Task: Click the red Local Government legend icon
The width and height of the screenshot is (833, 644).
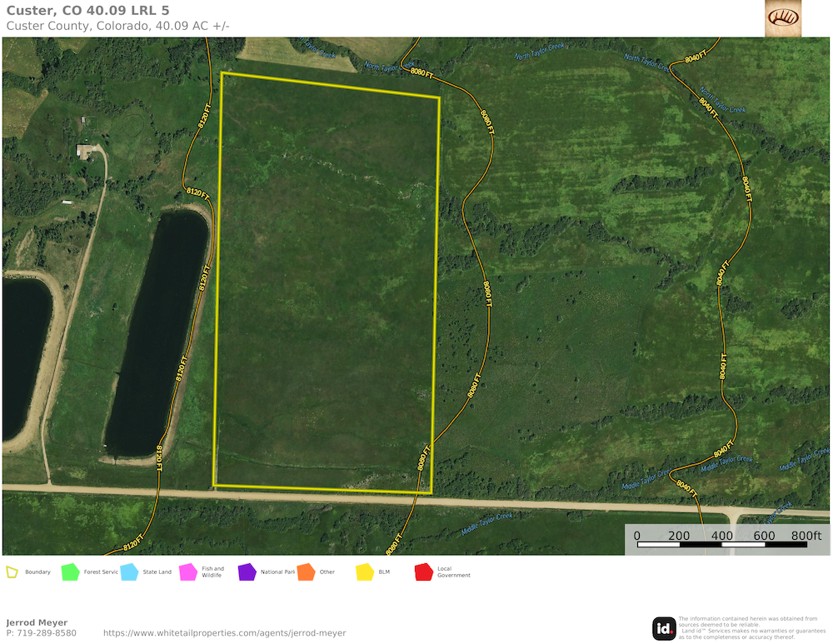Action: pos(423,572)
